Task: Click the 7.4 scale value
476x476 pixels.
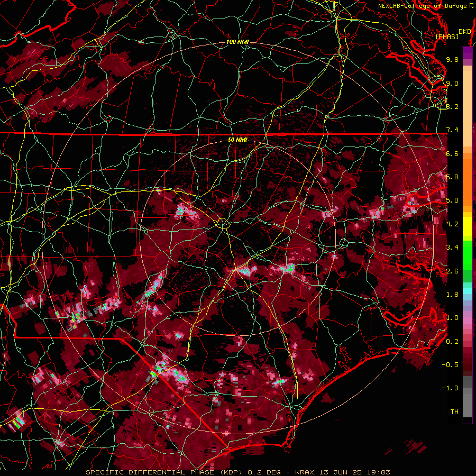Action: [x=452, y=130]
